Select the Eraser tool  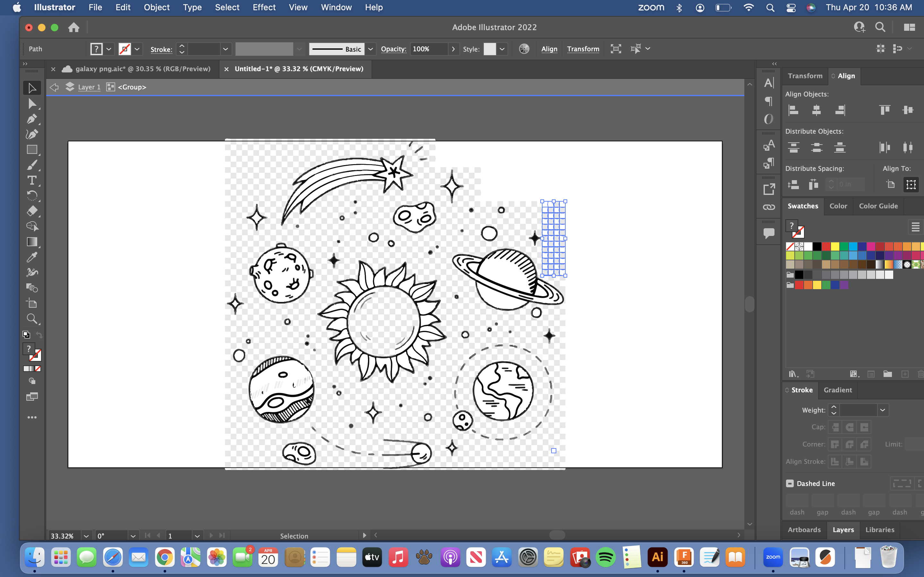(30, 211)
